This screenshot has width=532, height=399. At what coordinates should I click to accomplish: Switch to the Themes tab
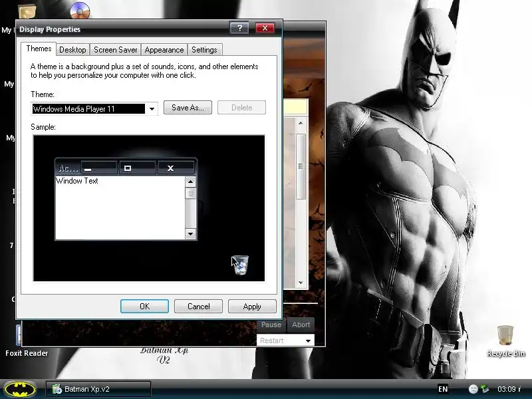click(x=39, y=49)
